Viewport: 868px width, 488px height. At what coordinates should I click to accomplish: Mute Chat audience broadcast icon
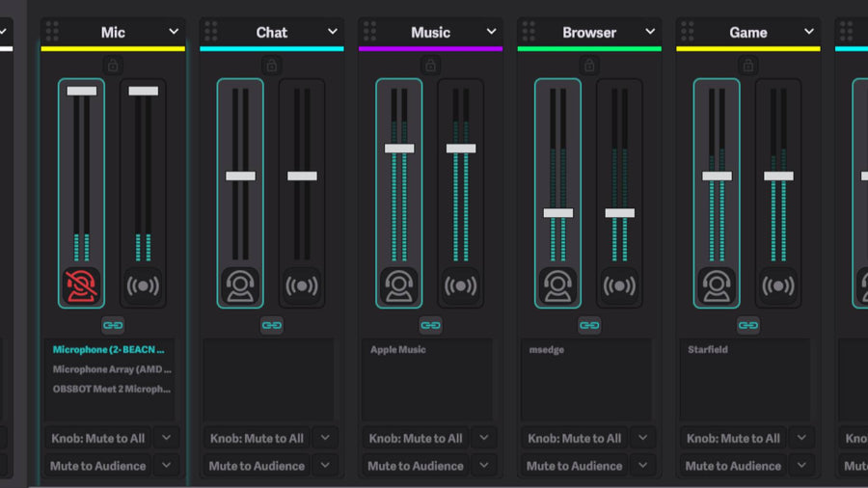[302, 286]
